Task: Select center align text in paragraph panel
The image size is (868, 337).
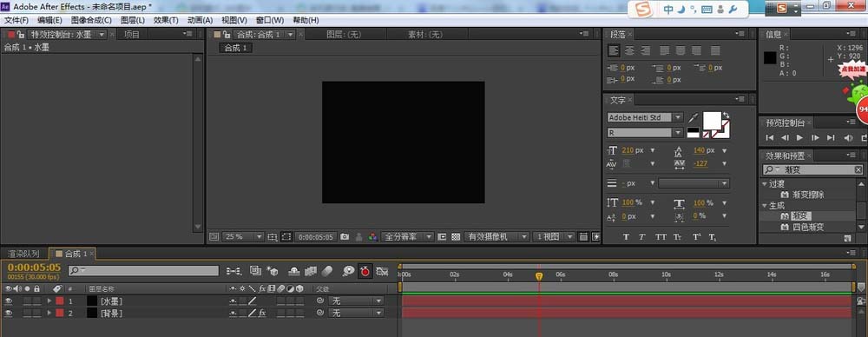Action: (x=629, y=50)
